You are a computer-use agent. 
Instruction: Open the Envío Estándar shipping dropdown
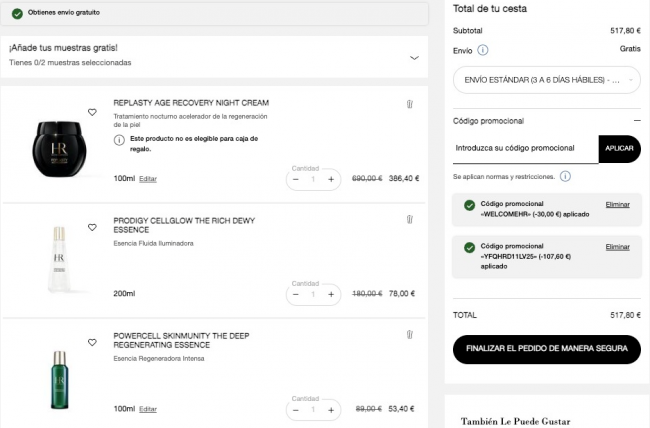546,78
